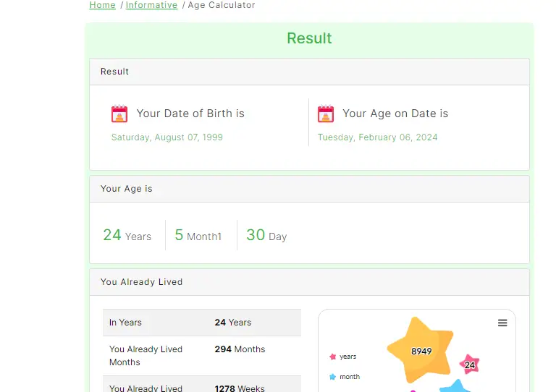Select the 294 Months table row
The height and width of the screenshot is (392, 556).
(x=201, y=355)
